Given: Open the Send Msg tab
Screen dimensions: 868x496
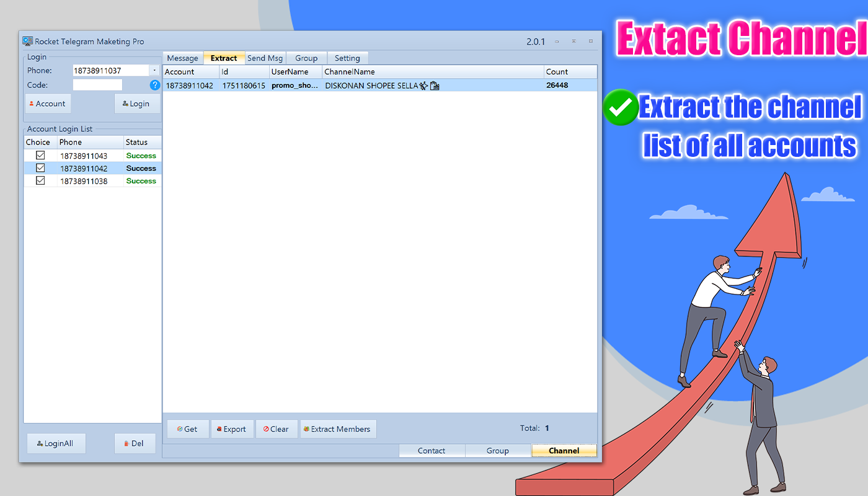Looking at the screenshot, I should point(265,57).
